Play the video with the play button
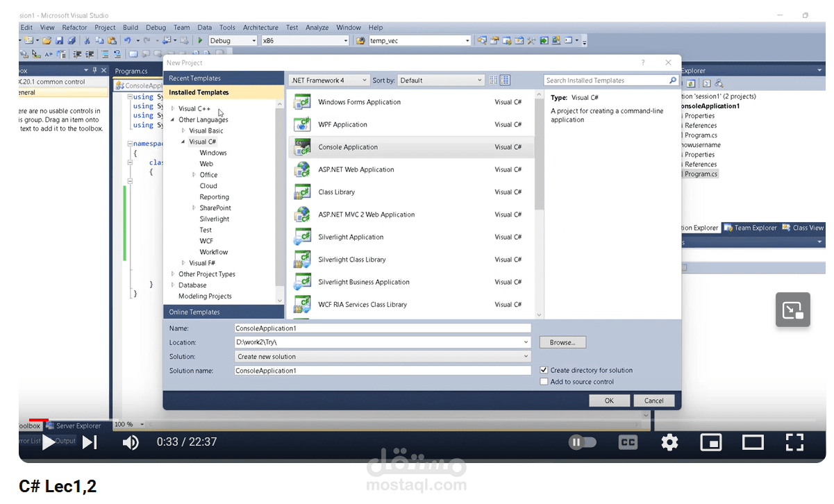This screenshot has height=504, width=834. [x=48, y=442]
